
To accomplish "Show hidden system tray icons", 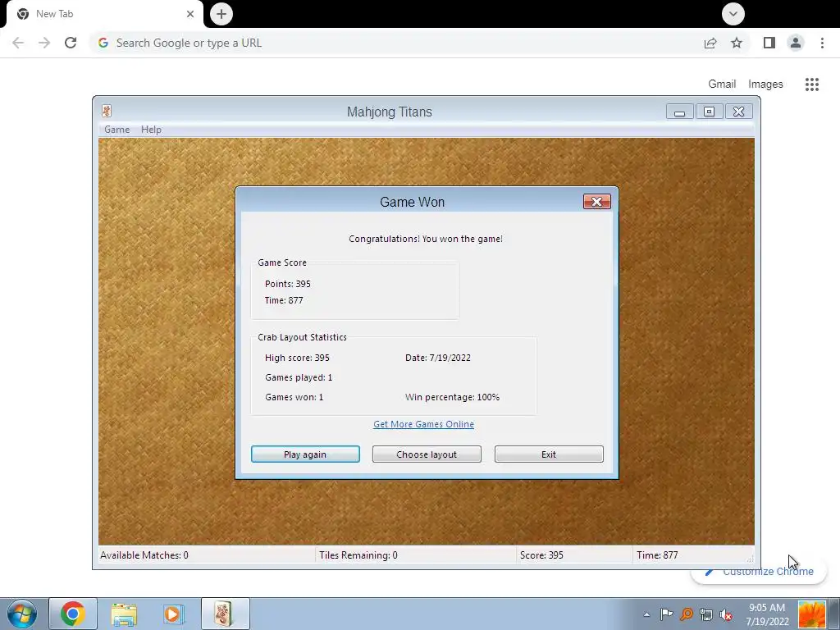I will click(x=646, y=614).
